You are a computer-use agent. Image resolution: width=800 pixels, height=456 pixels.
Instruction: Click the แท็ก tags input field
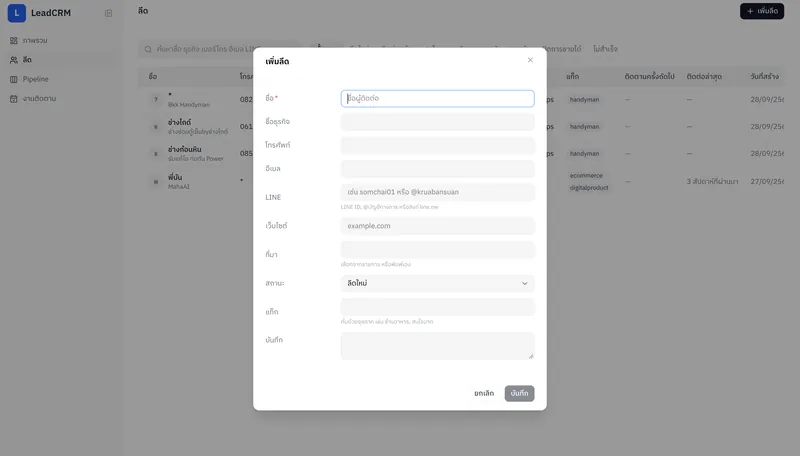[x=437, y=307]
